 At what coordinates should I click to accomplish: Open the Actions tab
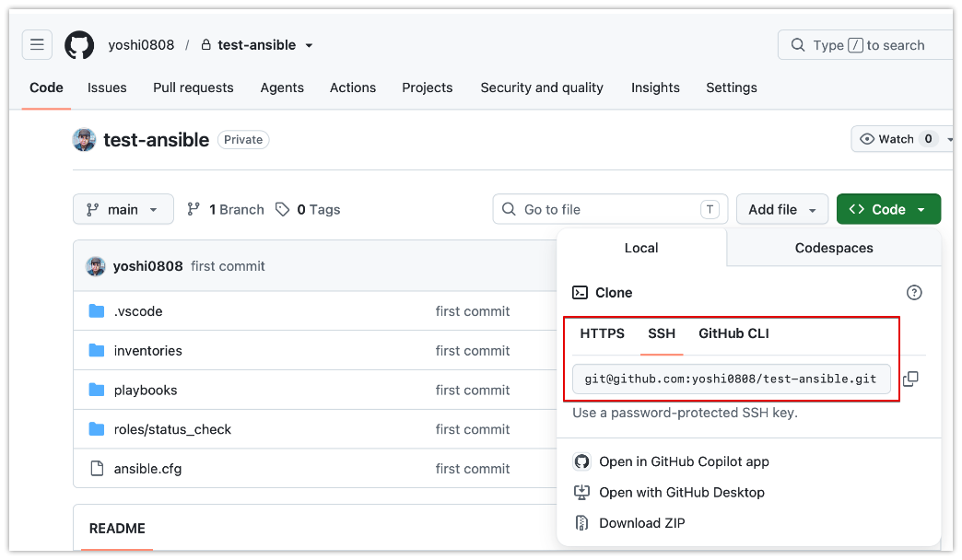tap(353, 87)
